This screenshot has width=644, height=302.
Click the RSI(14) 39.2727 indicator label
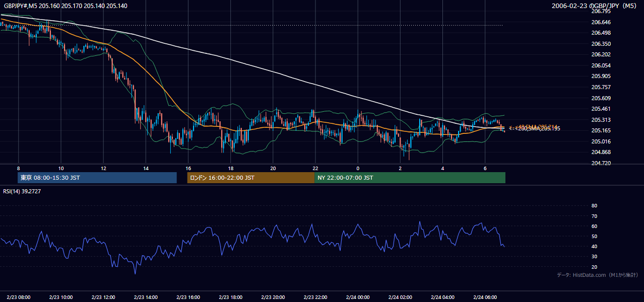22,191
